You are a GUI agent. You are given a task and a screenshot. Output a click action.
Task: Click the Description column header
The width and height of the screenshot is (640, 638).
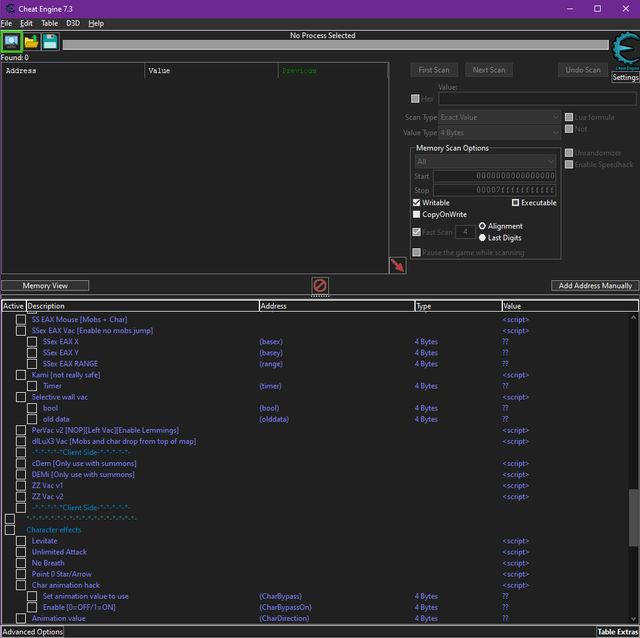click(142, 306)
